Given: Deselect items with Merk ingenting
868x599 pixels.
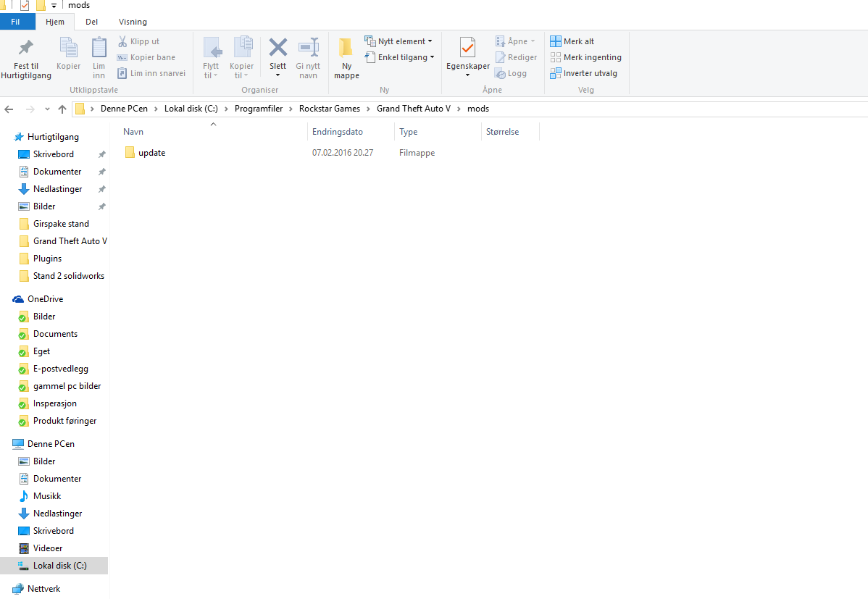Looking at the screenshot, I should click(585, 57).
